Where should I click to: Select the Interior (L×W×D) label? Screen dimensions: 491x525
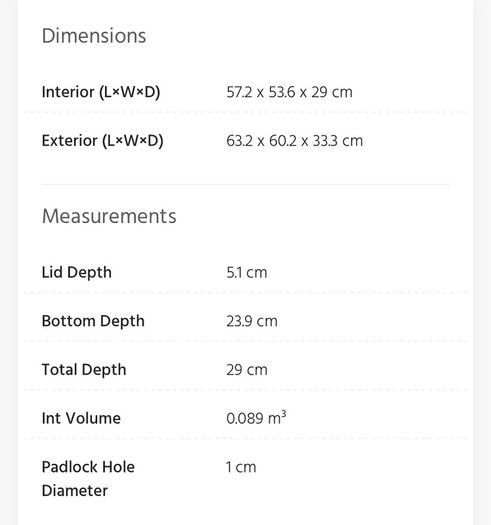(101, 92)
